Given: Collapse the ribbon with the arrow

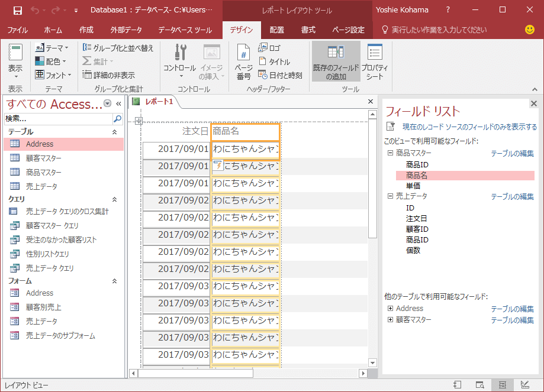Looking at the screenshot, I should 535,89.
